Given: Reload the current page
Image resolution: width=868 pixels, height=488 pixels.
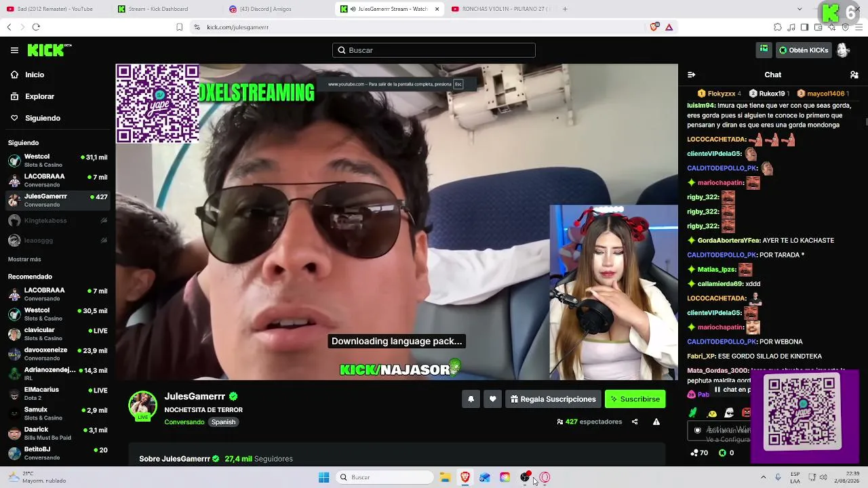Looking at the screenshot, I should pos(36,27).
